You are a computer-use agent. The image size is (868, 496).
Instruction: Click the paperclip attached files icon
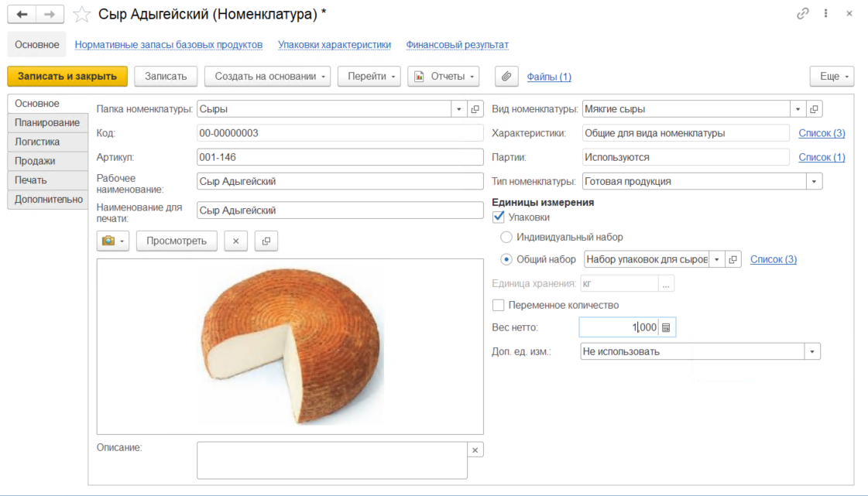coord(506,77)
